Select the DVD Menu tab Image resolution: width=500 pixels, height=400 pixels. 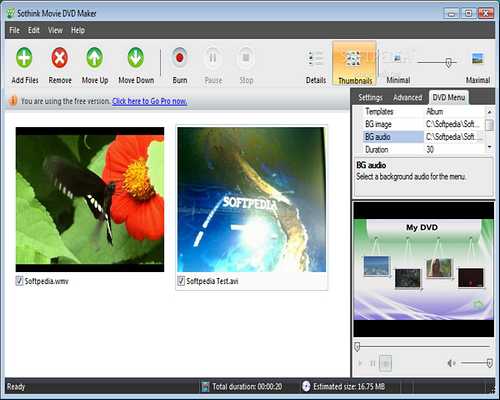pyautogui.click(x=449, y=97)
